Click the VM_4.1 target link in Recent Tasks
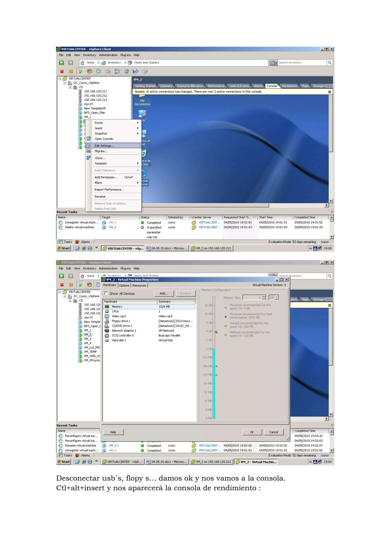This screenshot has width=392, height=555. (114, 445)
